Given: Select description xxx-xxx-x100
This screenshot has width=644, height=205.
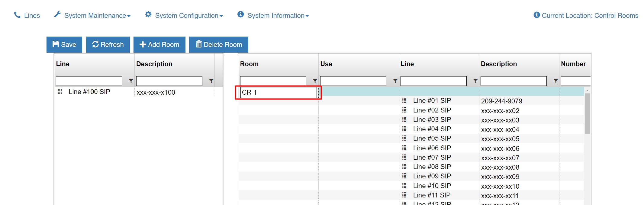Looking at the screenshot, I should tap(156, 93).
